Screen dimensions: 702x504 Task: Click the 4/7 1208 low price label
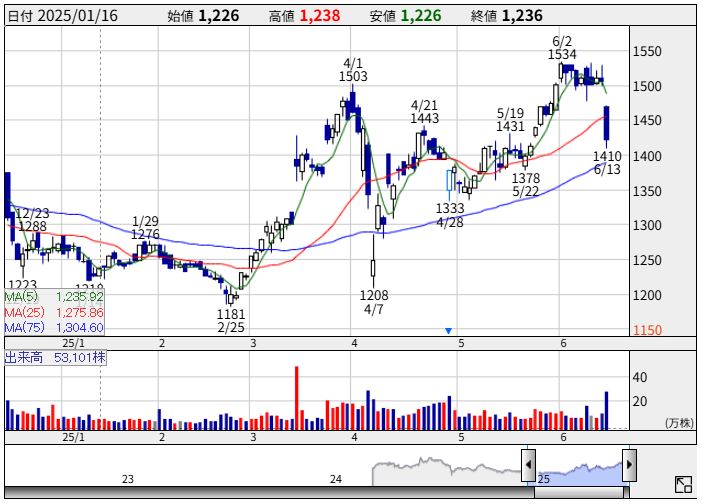click(374, 302)
